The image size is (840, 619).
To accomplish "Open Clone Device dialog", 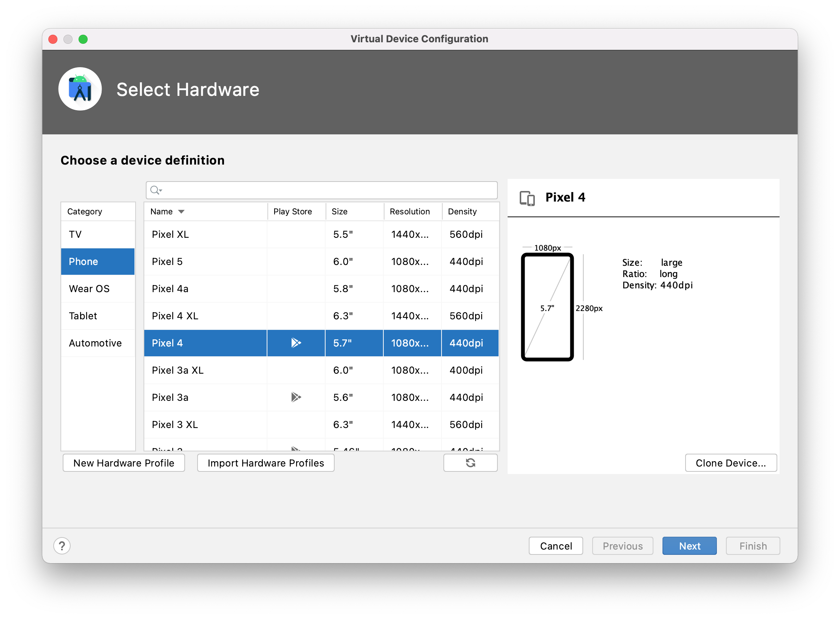I will (730, 463).
